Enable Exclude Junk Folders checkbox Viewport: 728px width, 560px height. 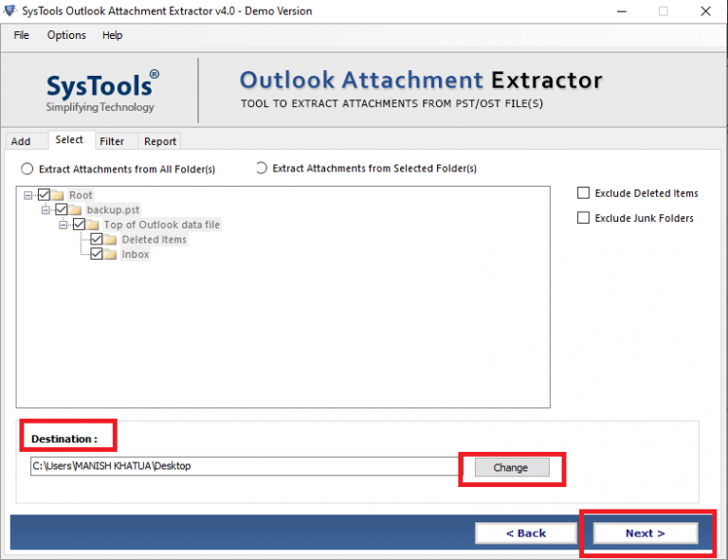click(584, 218)
